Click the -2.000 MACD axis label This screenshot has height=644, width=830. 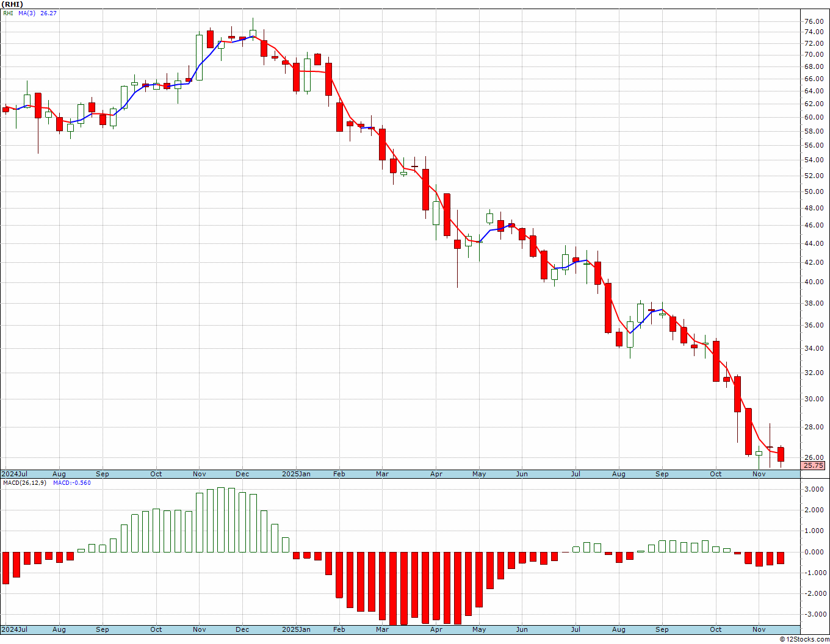coord(815,593)
